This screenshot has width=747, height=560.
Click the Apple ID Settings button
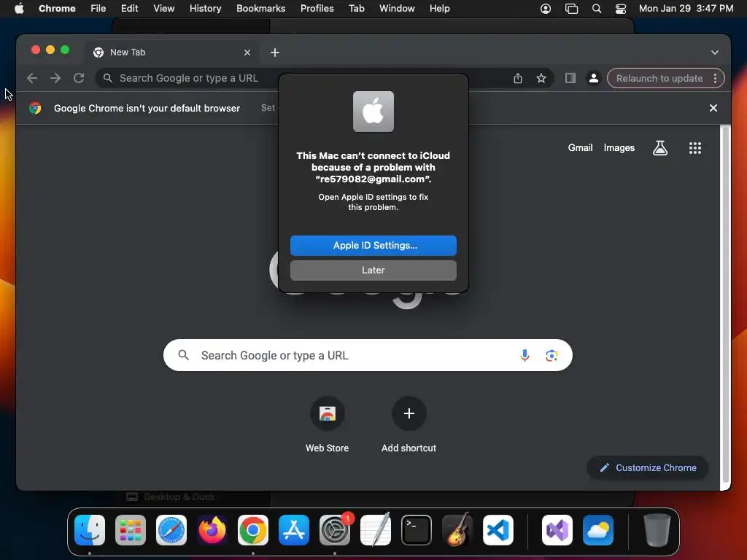tap(373, 245)
